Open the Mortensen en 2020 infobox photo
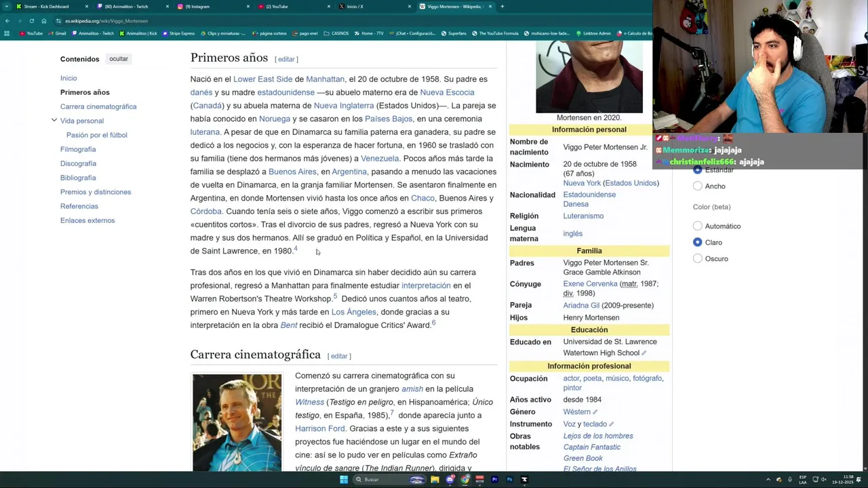868x488 pixels. (589, 77)
